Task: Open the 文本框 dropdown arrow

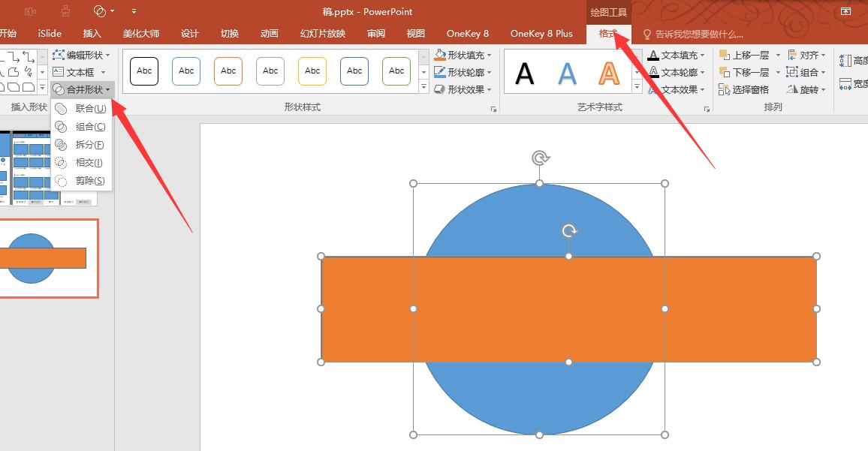Action: (104, 73)
